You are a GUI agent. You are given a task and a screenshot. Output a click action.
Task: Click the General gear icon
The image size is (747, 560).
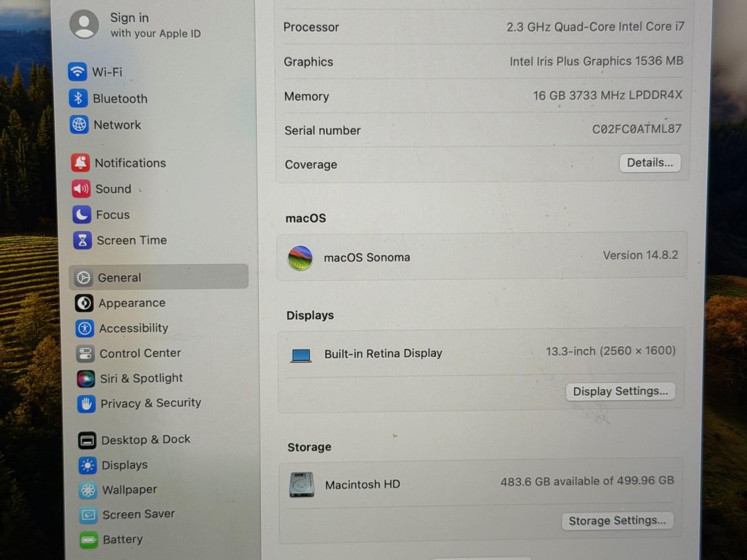pos(84,277)
